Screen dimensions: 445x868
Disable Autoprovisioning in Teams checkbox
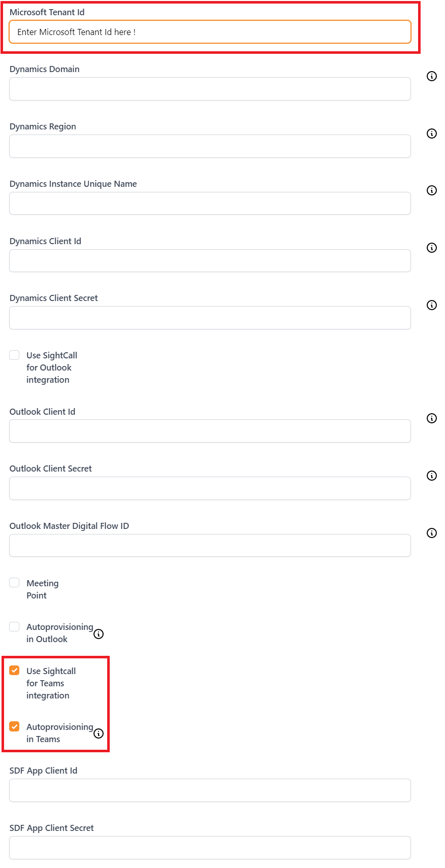[x=14, y=726]
